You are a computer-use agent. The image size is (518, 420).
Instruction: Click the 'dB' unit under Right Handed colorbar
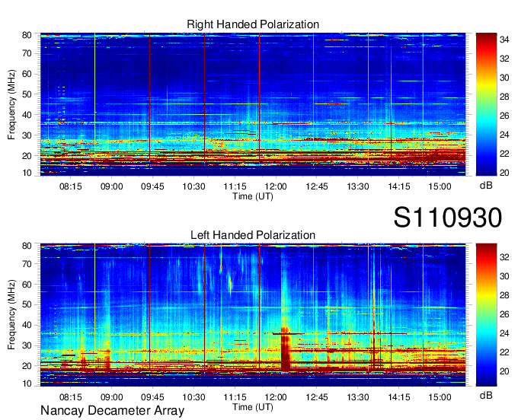click(x=486, y=186)
